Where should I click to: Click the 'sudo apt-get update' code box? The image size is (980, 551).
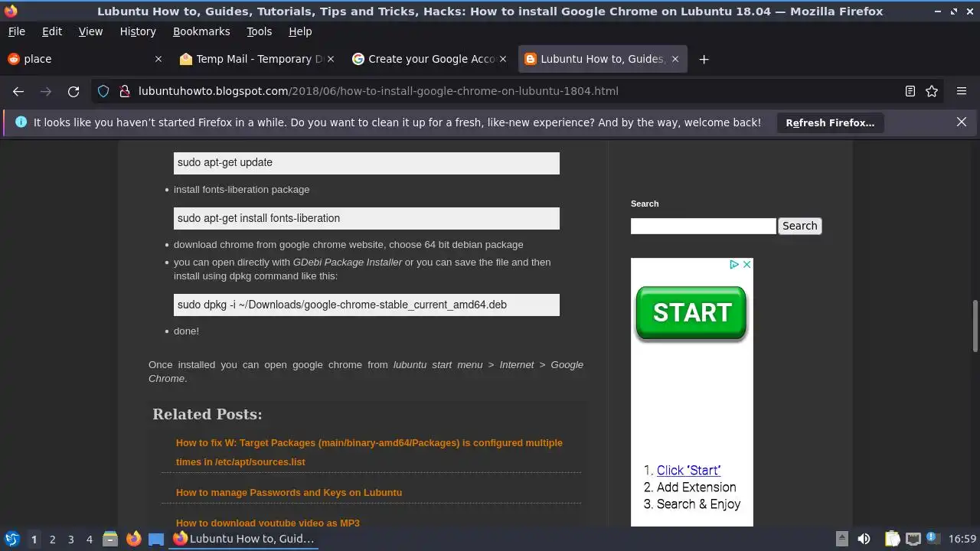point(367,163)
